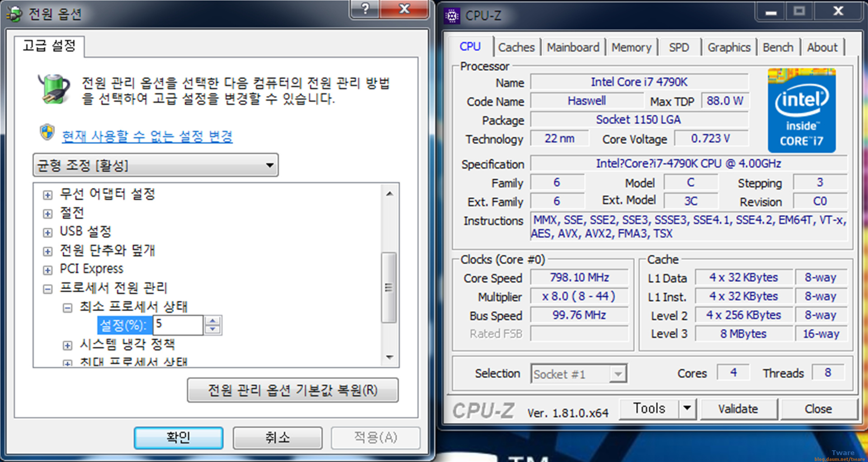868x462 pixels.
Task: Click the Package value Socket 1150 LGA
Action: click(639, 120)
